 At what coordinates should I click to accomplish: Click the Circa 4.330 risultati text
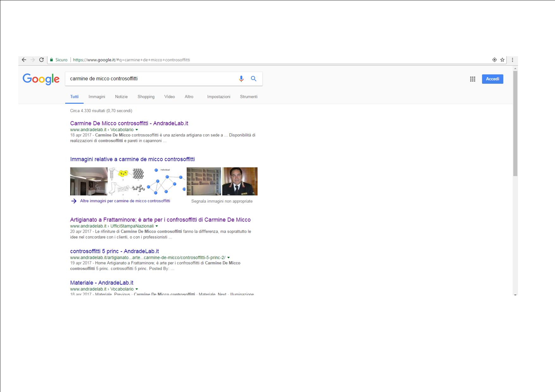click(x=101, y=111)
